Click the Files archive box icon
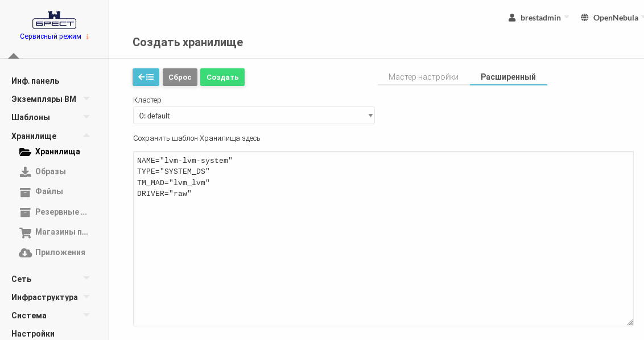This screenshot has width=644, height=340. coord(25,192)
